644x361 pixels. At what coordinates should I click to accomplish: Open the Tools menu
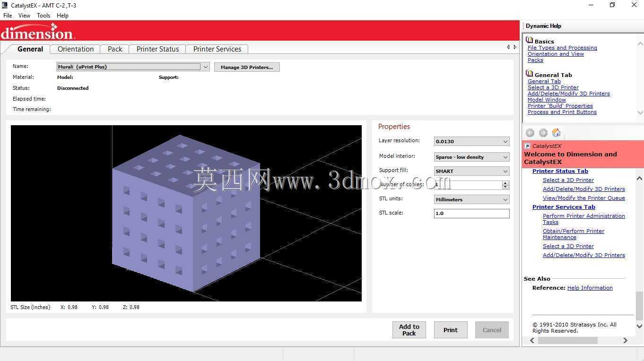(x=44, y=16)
